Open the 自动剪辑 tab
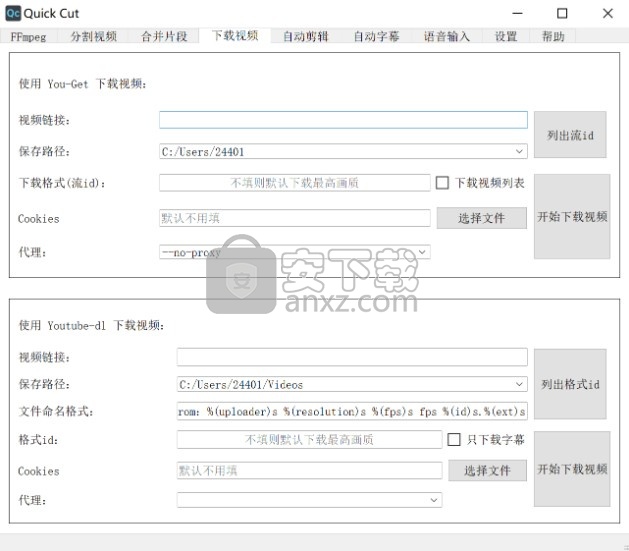The height and width of the screenshot is (551, 629). [306, 36]
